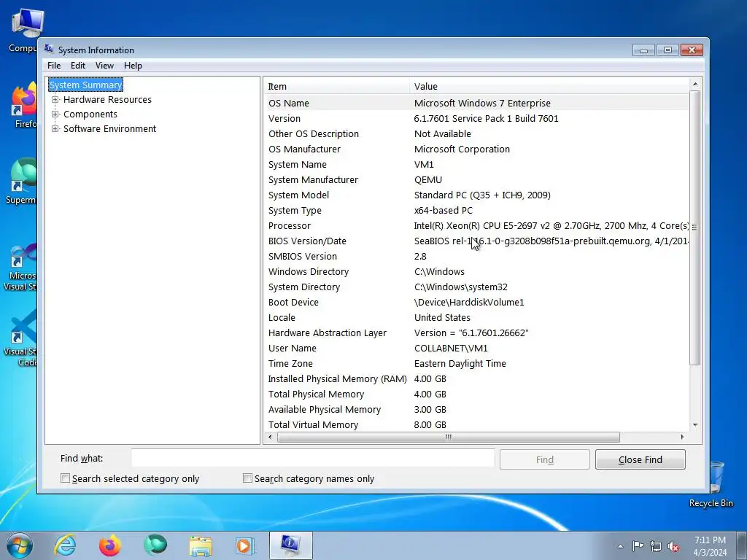
Task: Select the Computer desktop icon
Action: (x=23, y=31)
